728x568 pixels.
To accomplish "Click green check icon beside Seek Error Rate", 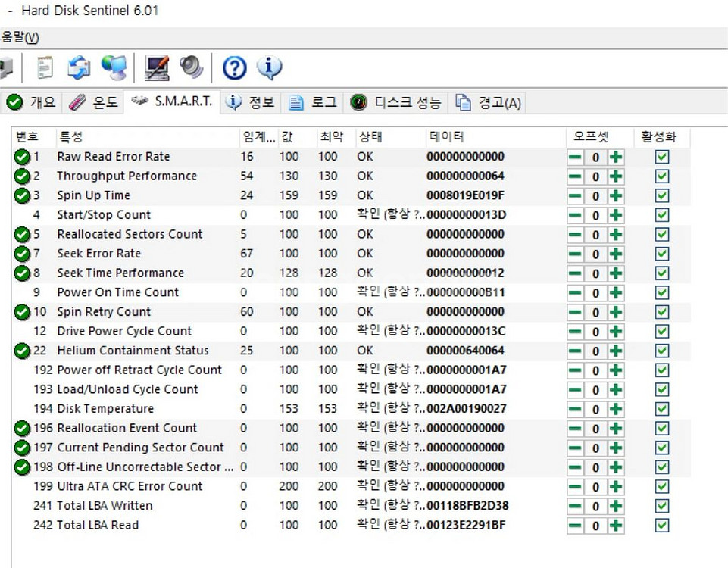I will pos(22,254).
